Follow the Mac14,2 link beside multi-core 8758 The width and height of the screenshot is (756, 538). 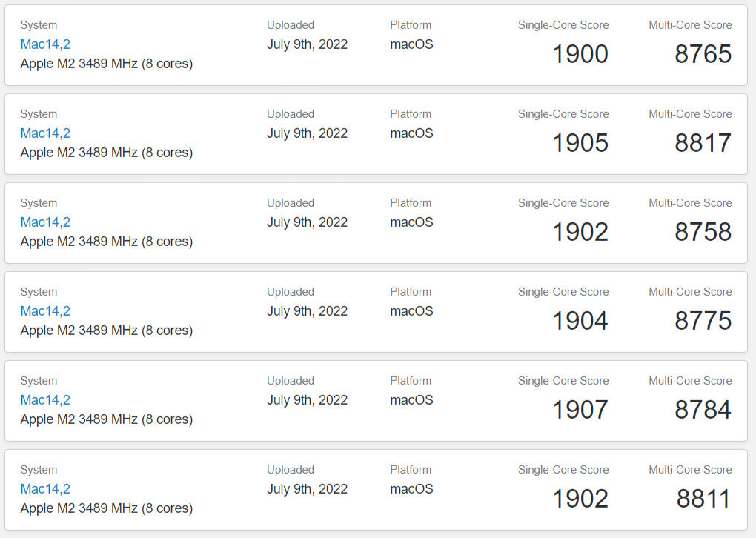pos(45,222)
